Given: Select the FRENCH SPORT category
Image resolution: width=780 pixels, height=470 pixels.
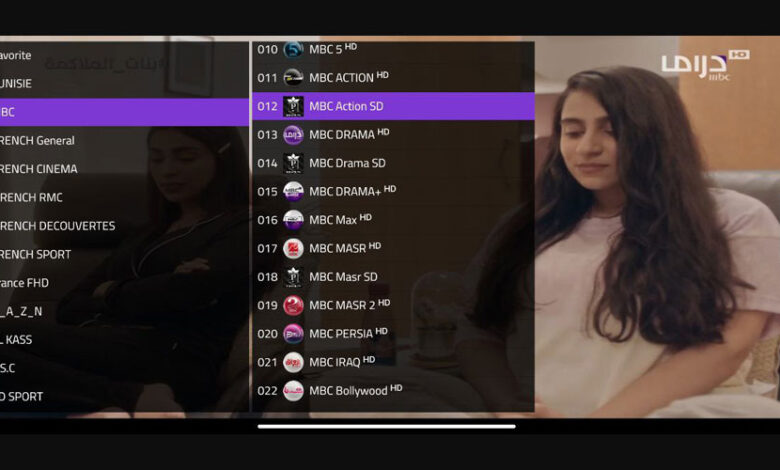Looking at the screenshot, I should coord(124,255).
